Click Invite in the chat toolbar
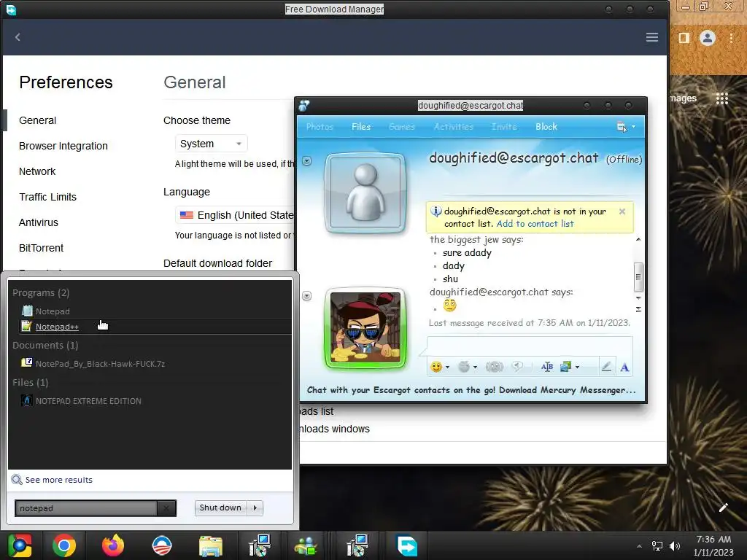Screen dimensions: 747x560 504,127
